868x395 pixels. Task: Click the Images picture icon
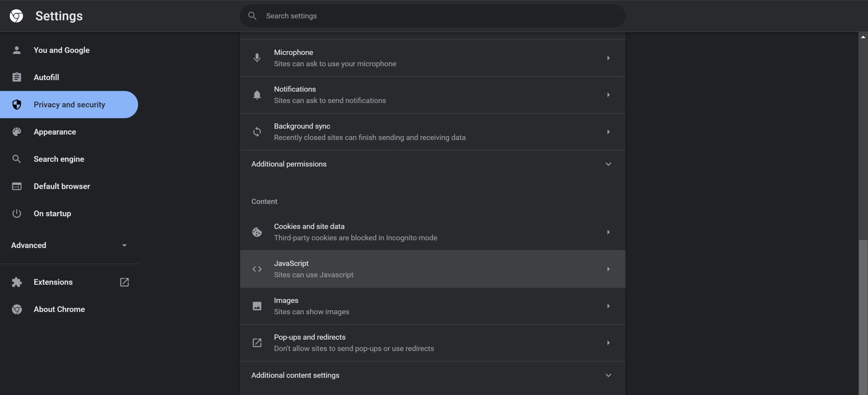point(257,306)
